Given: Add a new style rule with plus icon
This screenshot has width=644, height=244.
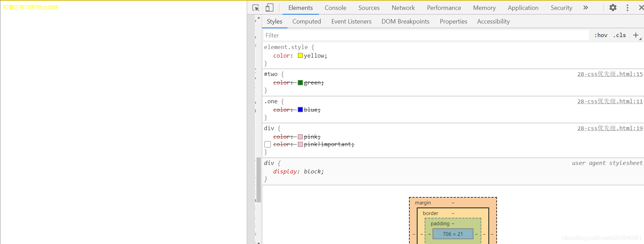Looking at the screenshot, I should pyautogui.click(x=636, y=35).
